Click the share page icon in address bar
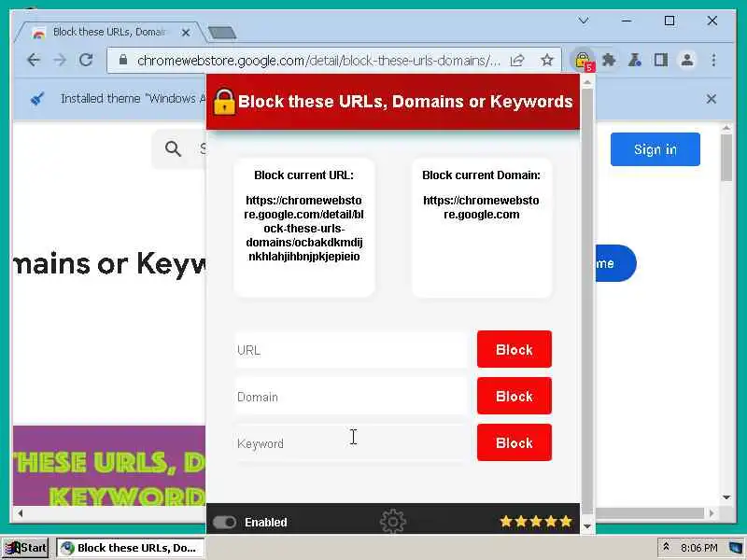The width and height of the screenshot is (747, 560). [x=517, y=60]
